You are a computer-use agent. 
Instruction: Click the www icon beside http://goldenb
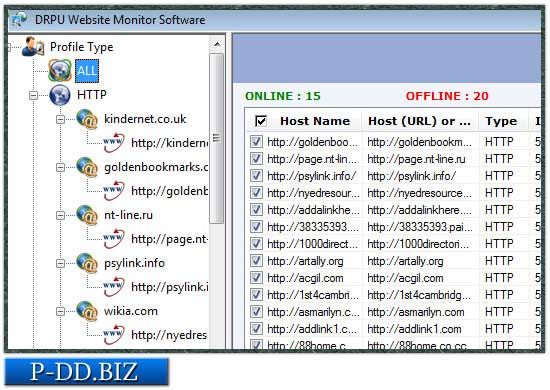click(114, 191)
